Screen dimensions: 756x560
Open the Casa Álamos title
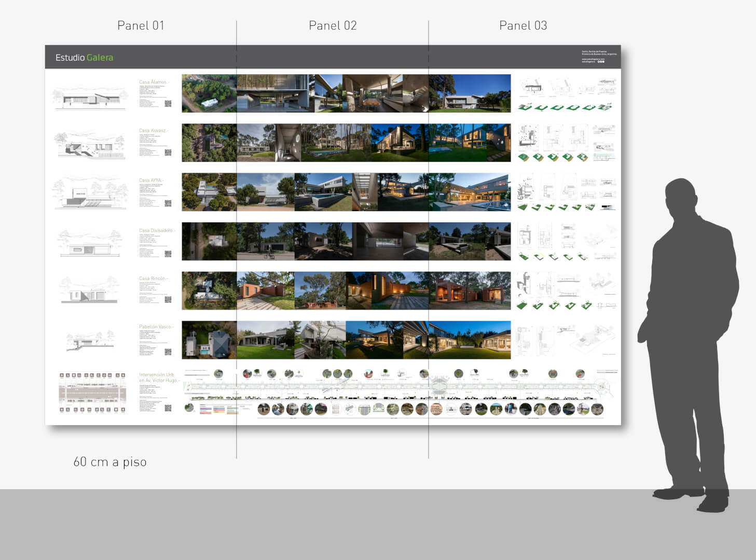pyautogui.click(x=154, y=82)
